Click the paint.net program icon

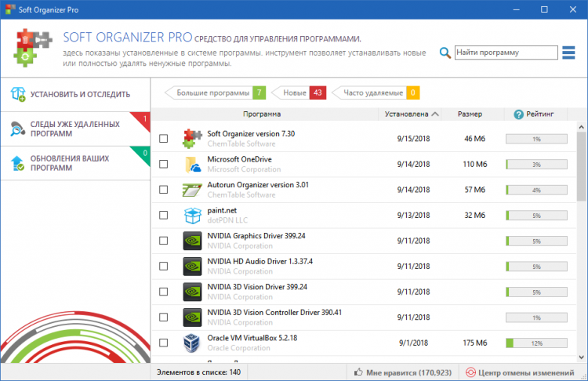[192, 216]
